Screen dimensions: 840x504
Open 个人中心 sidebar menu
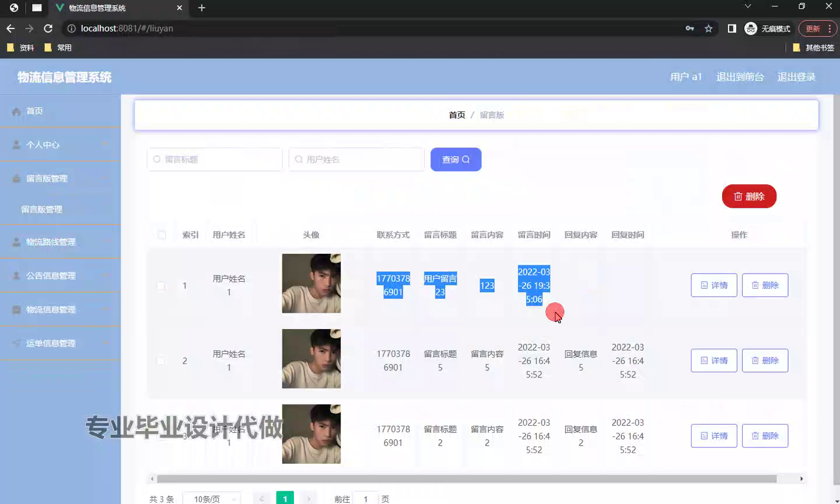(x=60, y=145)
